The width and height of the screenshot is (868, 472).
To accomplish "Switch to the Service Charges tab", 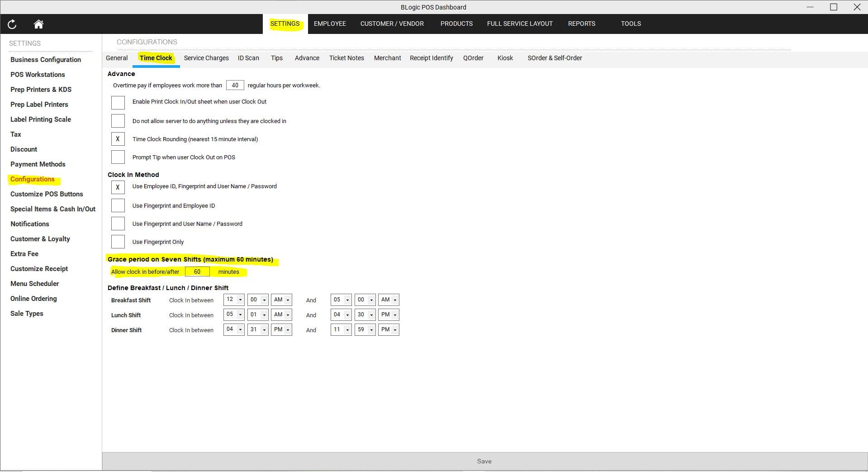I will (206, 58).
